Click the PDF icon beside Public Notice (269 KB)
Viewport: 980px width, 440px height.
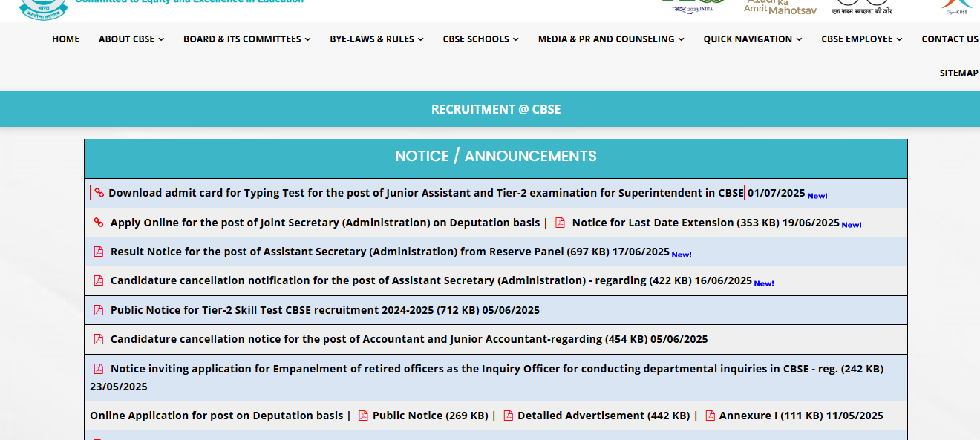click(363, 416)
